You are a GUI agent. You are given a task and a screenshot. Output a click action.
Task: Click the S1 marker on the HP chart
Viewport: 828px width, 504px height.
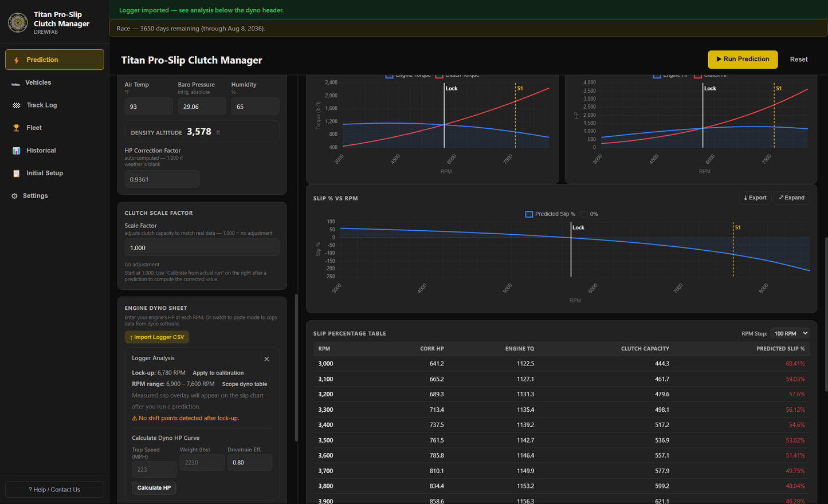(x=778, y=88)
